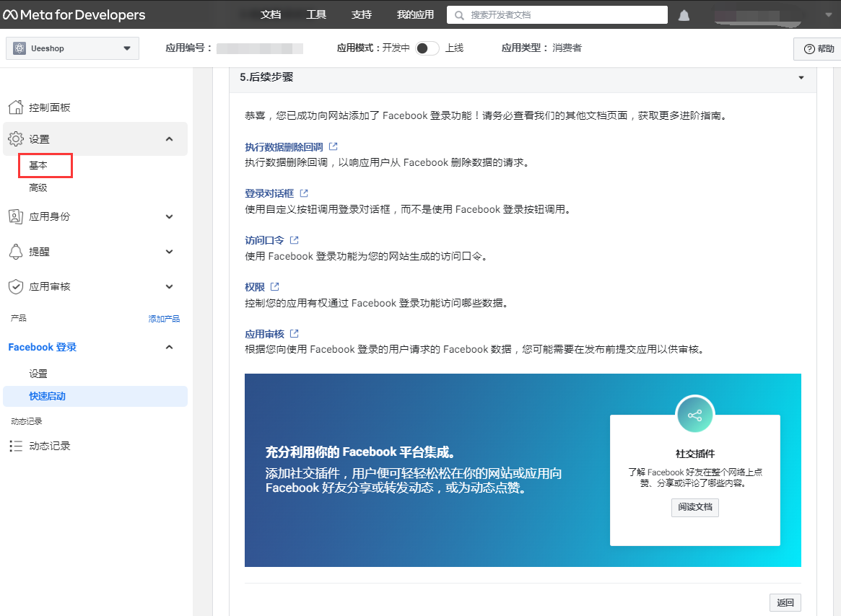Expand the 应用审核 sidebar section

click(170, 286)
